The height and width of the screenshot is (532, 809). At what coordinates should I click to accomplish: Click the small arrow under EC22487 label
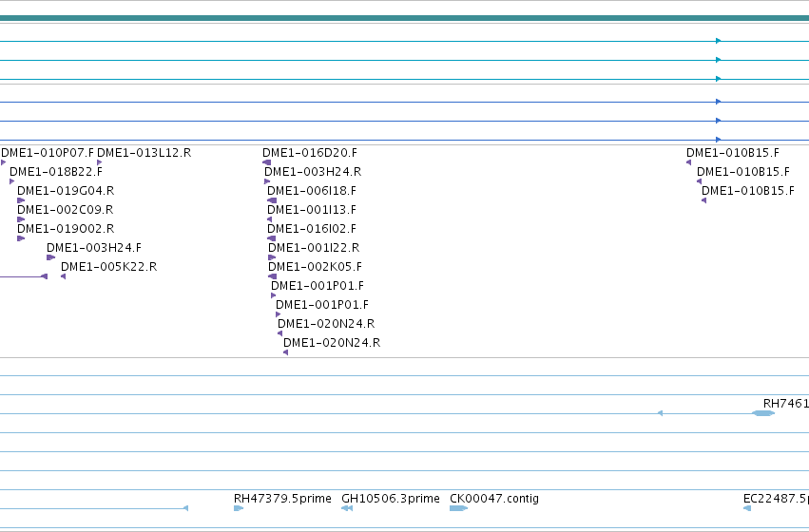747,508
